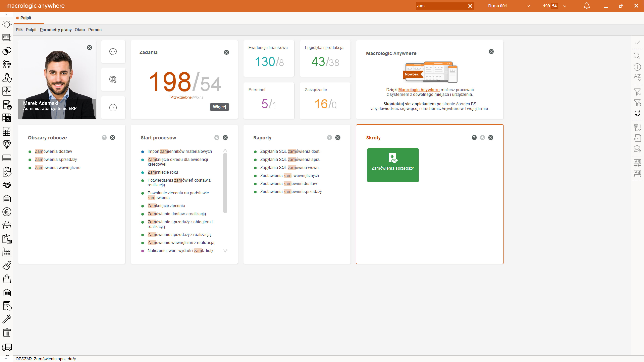Click the Więcej button in Zadania
Image resolution: width=644 pixels, height=362 pixels.
[219, 107]
